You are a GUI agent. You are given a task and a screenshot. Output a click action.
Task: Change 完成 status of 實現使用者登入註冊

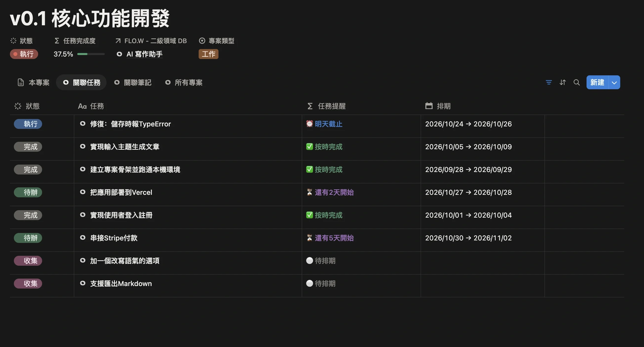(28, 215)
